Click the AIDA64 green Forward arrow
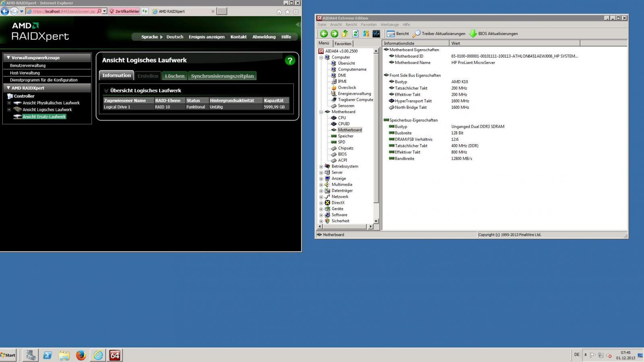The image size is (644, 362). click(334, 34)
